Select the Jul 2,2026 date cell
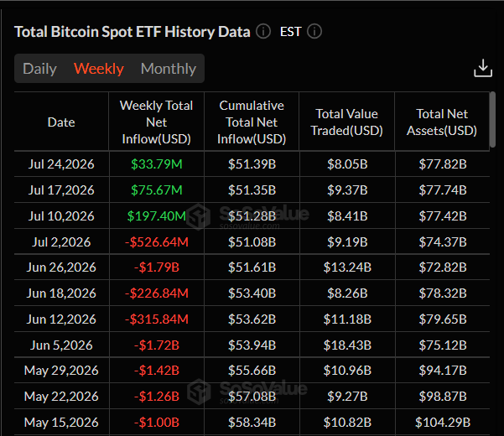This screenshot has width=504, height=436. coord(61,242)
